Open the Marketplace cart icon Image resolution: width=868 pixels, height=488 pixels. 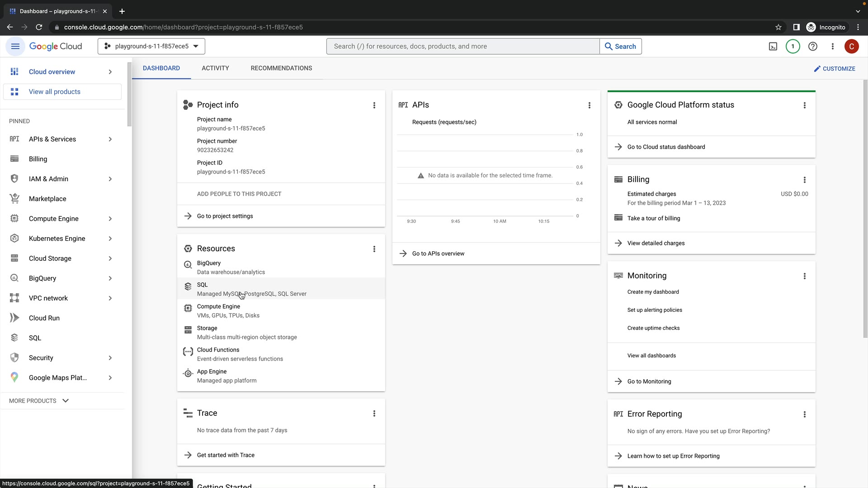14,198
